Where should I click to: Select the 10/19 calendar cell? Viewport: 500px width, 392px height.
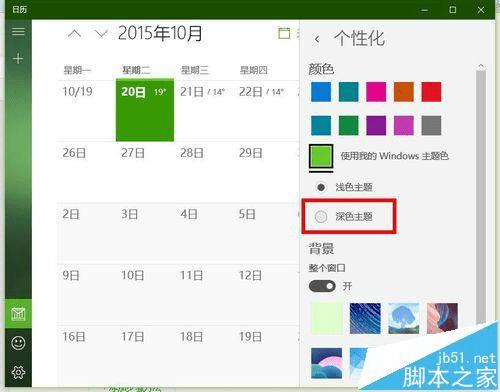[x=86, y=111]
